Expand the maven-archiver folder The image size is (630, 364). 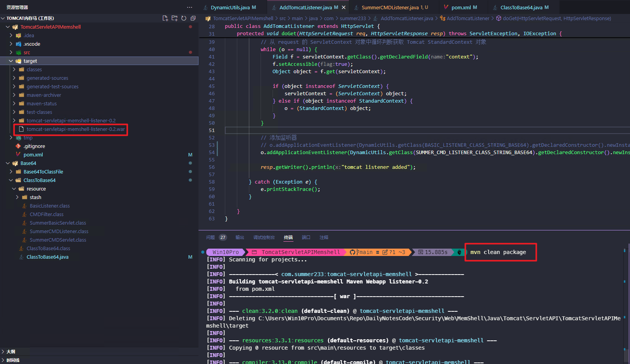14,95
